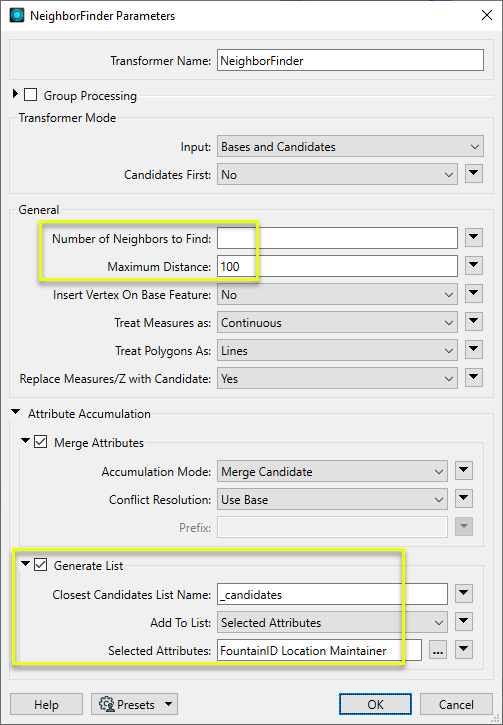This screenshot has width=503, height=725.
Task: Open arrow menu beside Conflict Resolution
Action: coord(464,499)
